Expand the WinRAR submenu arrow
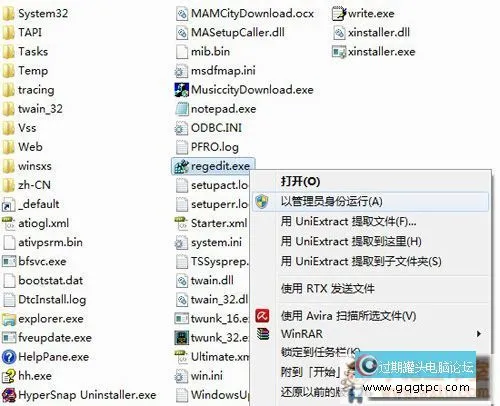This screenshot has width=500, height=406. 479,334
